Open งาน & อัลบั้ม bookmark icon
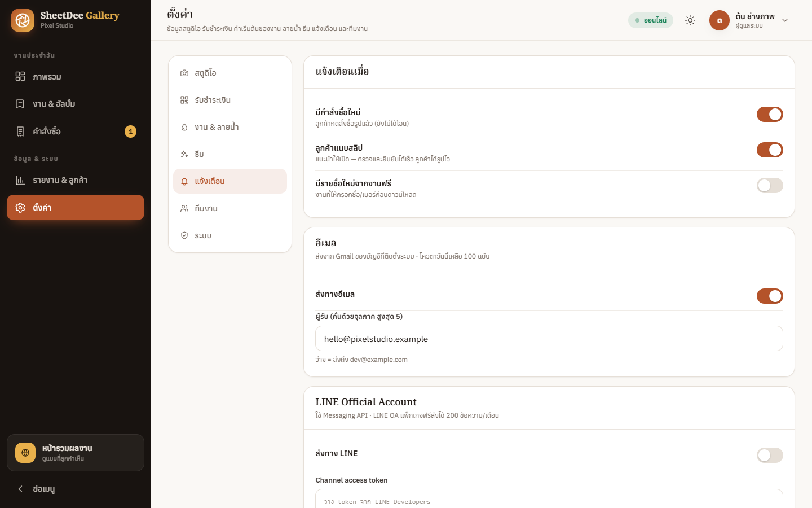812x508 pixels. (x=20, y=104)
